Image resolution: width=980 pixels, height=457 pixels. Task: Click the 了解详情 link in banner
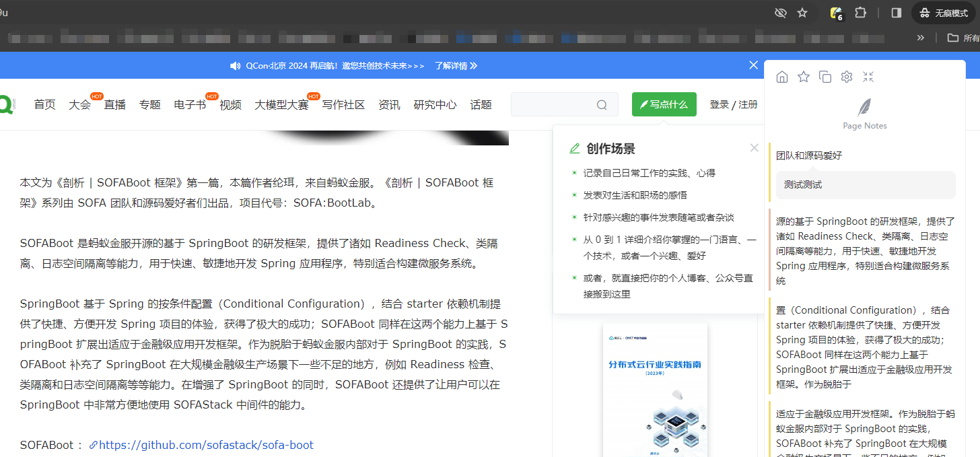(x=456, y=66)
